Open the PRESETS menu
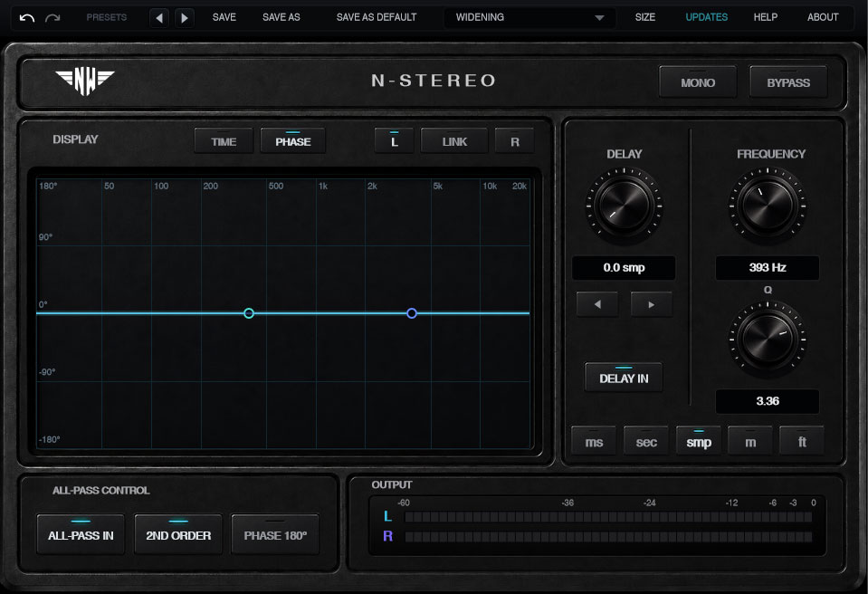This screenshot has width=868, height=594. [x=106, y=18]
